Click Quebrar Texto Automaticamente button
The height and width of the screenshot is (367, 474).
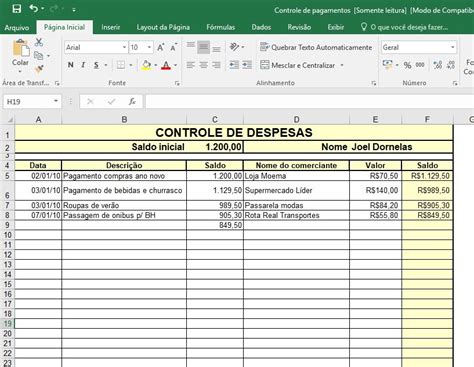(316, 47)
